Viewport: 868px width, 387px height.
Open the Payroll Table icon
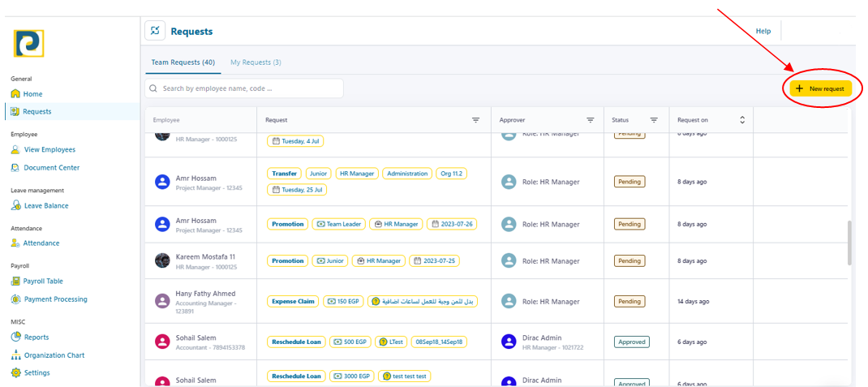coord(15,282)
